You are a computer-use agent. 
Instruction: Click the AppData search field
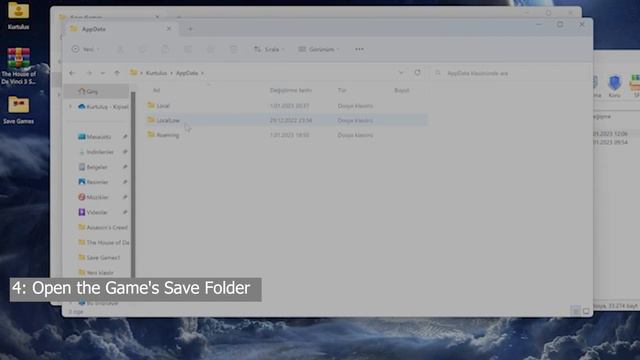pyautogui.click(x=510, y=73)
